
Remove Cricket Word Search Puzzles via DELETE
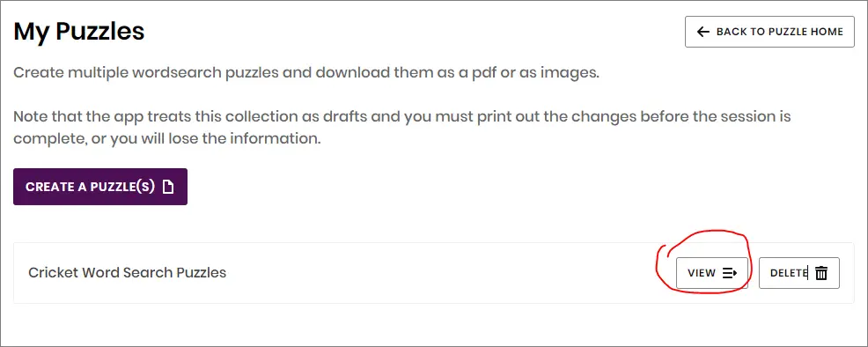(x=798, y=273)
